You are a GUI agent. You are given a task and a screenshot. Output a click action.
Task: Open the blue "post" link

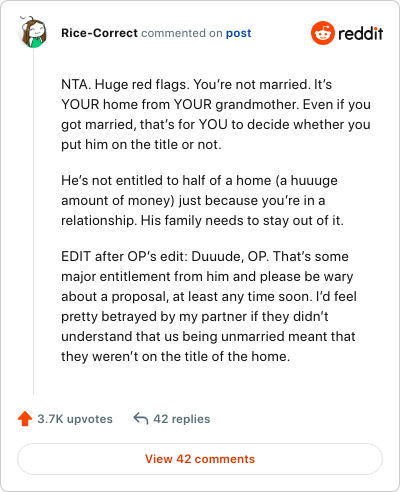(239, 33)
